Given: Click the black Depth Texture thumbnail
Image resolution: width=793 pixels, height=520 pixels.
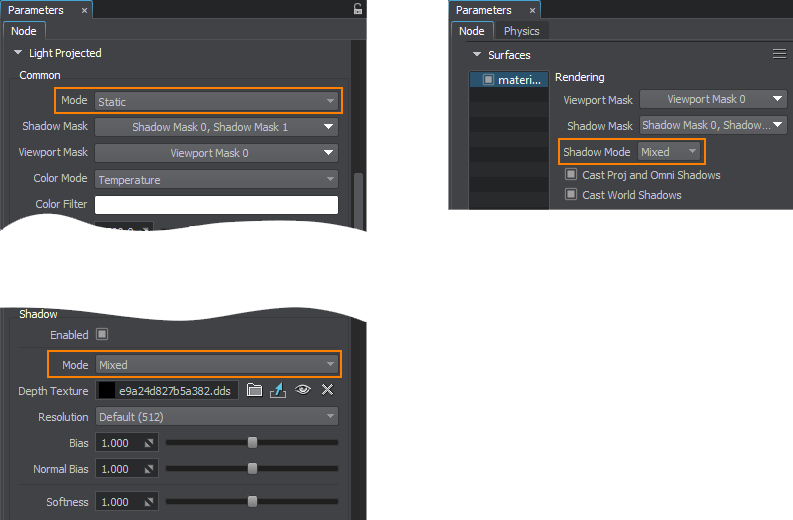Looking at the screenshot, I should pyautogui.click(x=106, y=391).
